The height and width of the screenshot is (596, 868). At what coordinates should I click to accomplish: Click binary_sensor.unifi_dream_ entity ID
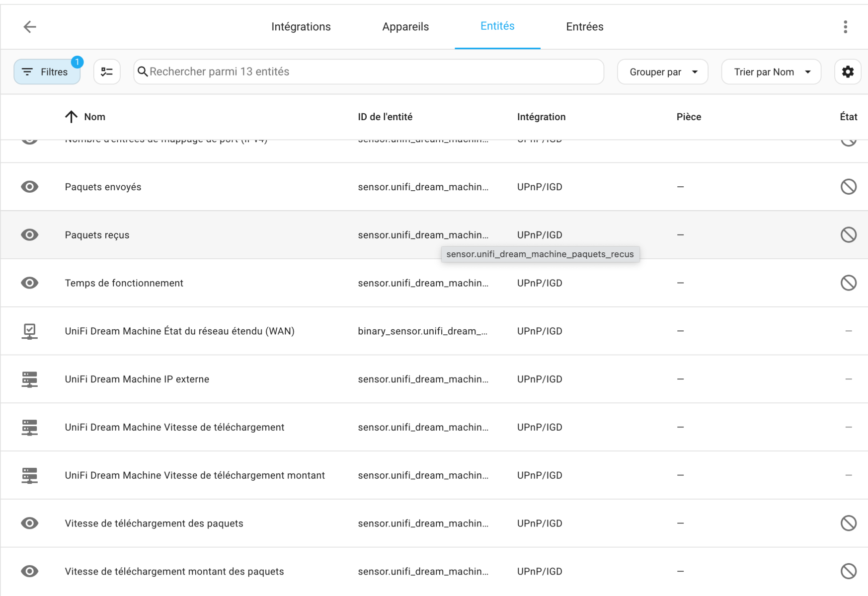(x=423, y=331)
